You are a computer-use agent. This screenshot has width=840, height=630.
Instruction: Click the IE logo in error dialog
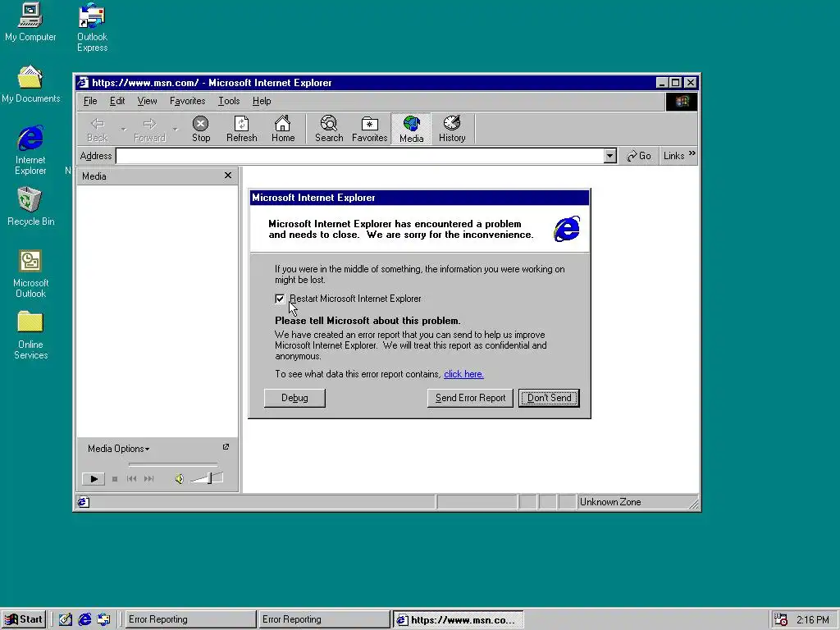(567, 229)
